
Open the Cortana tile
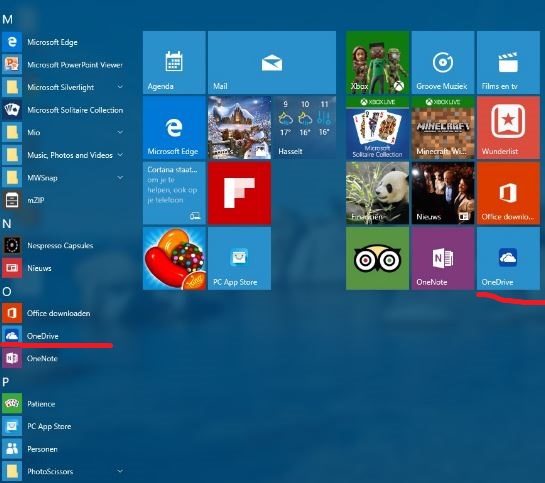click(174, 193)
